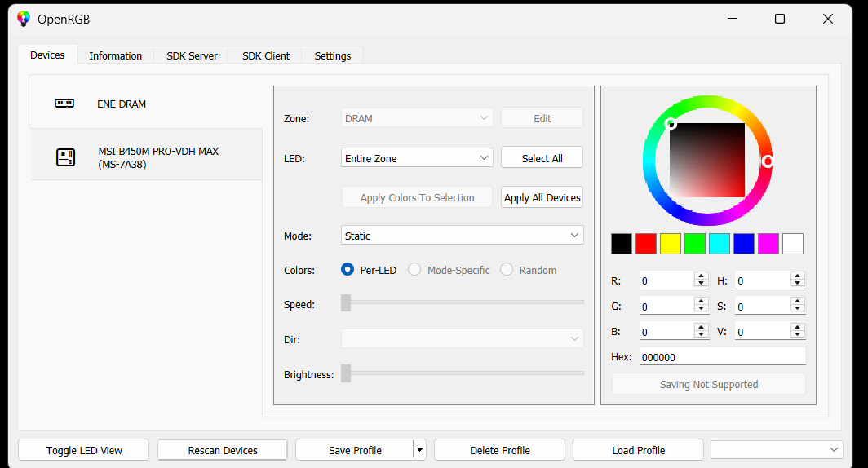Screen dimensions: 868x468
Task: Decrease the G value with down arrow
Action: [702, 309]
